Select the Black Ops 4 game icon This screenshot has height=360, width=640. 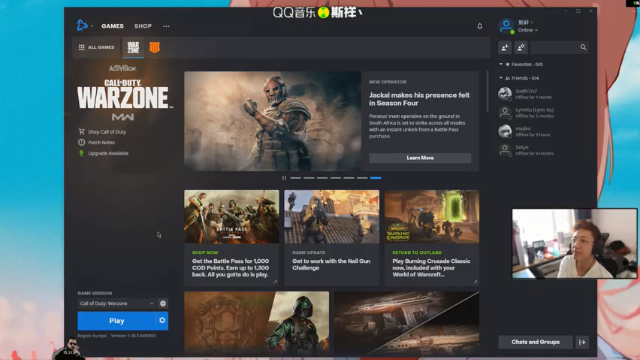(155, 47)
